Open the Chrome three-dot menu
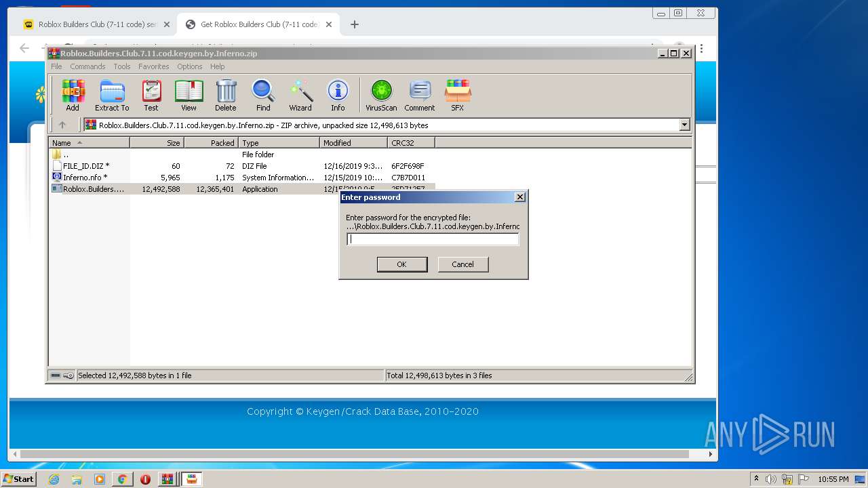 701,49
